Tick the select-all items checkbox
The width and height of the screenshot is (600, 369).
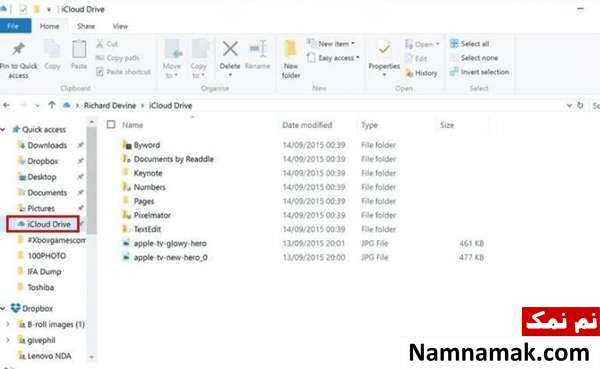(x=111, y=124)
